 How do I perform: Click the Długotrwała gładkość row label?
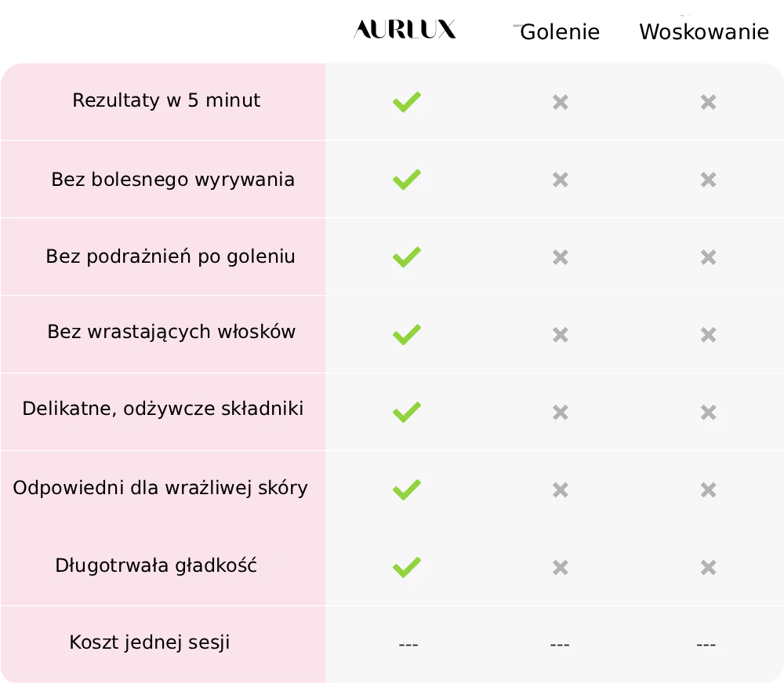coord(156,566)
